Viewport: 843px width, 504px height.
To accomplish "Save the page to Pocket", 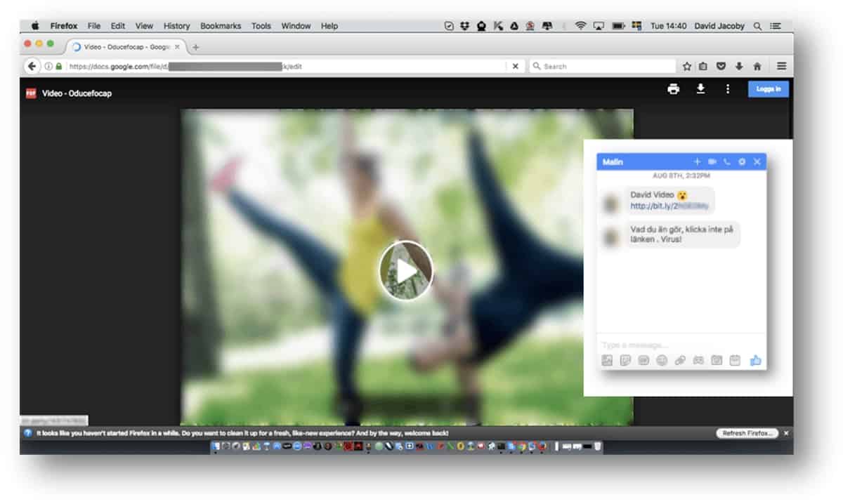I will [721, 67].
